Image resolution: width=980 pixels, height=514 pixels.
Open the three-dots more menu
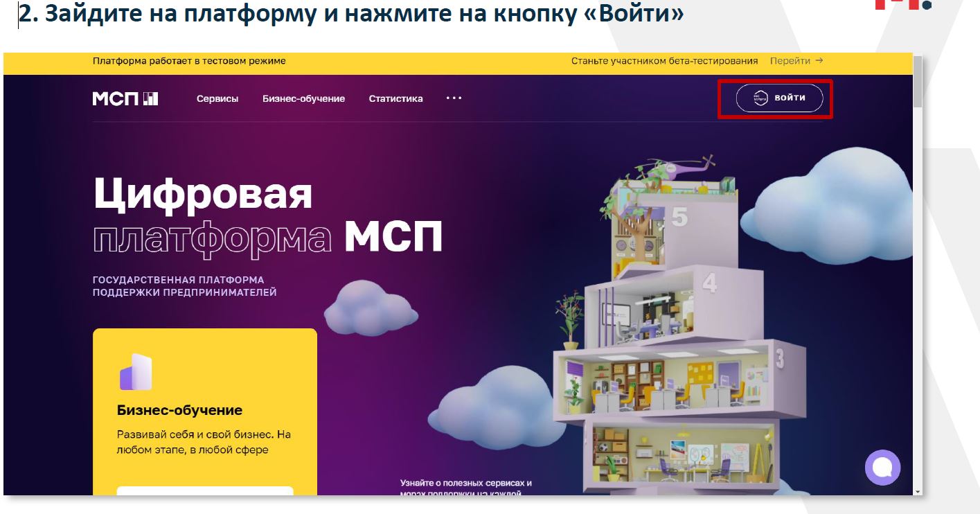coord(454,98)
